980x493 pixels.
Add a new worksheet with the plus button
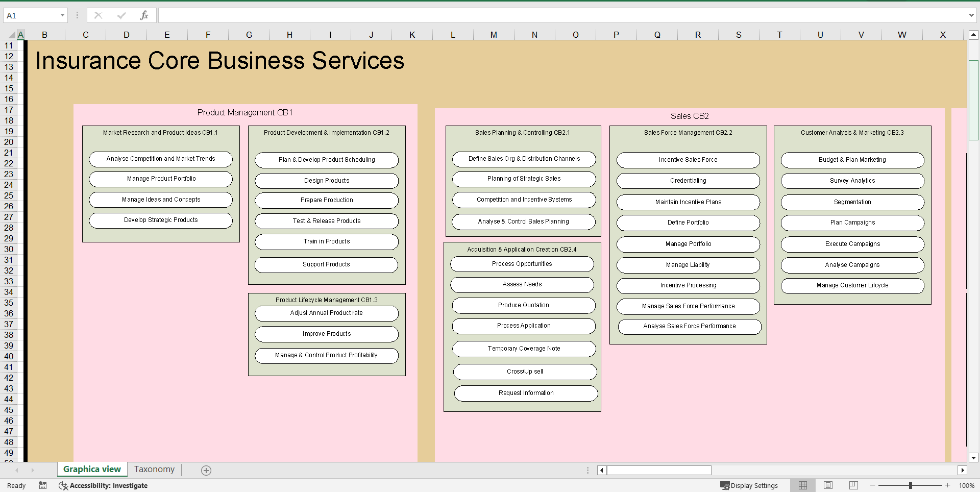pos(206,470)
